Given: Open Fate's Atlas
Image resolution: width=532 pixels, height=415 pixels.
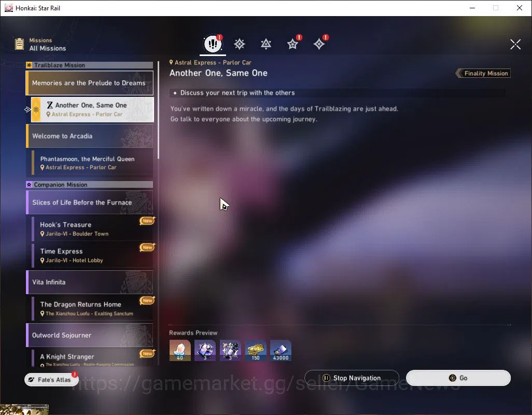Looking at the screenshot, I should tap(51, 379).
